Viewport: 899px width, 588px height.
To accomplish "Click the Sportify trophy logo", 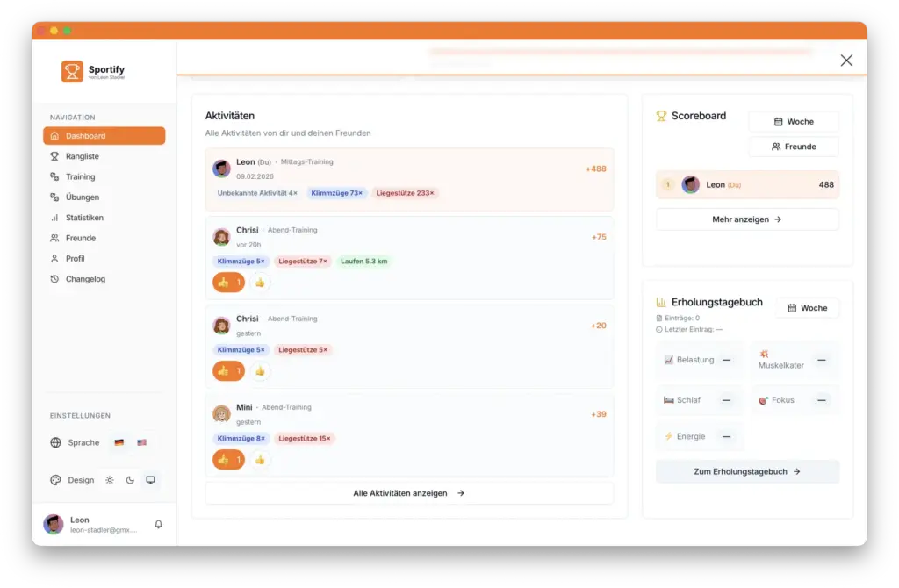I will click(x=72, y=72).
